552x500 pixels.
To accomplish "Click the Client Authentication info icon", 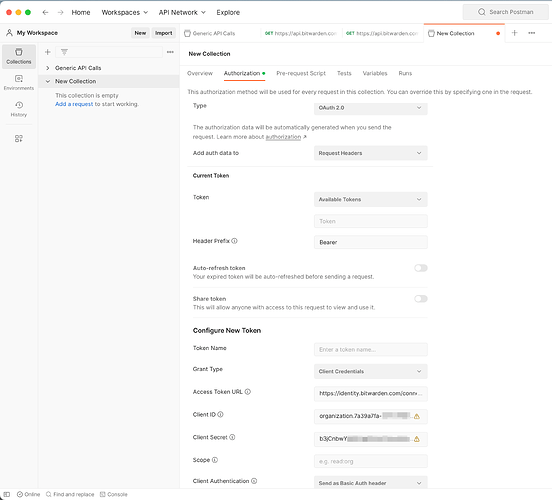I will click(254, 481).
